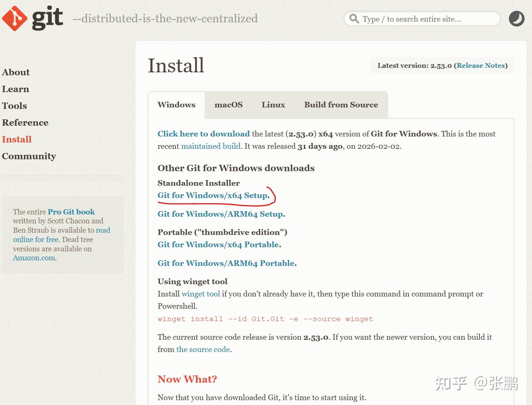Viewport: 532px width, 405px height.
Task: Download Git for Windows/ARM64 Setup
Action: tap(220, 214)
